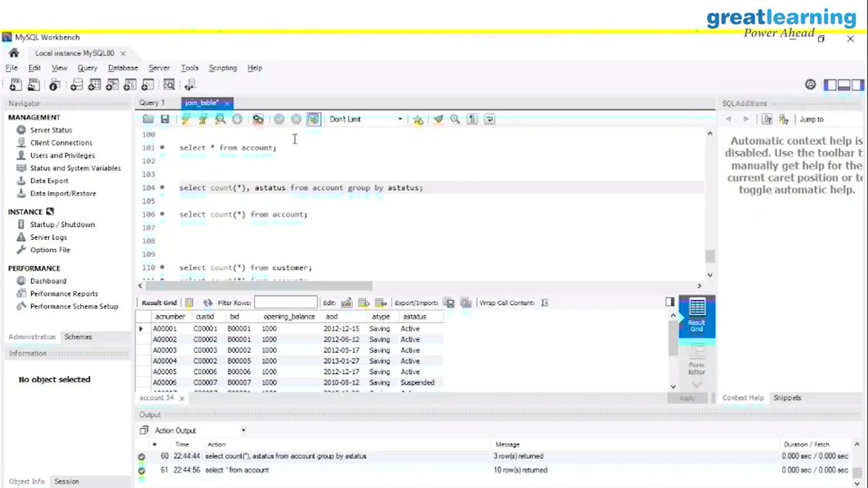Open the Jump to dropdown
This screenshot has width=868, height=488.
829,119
